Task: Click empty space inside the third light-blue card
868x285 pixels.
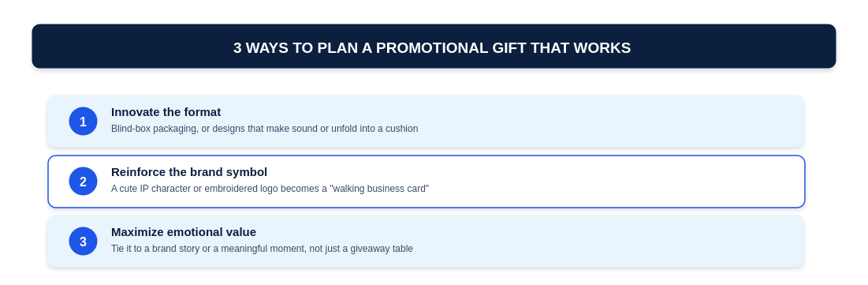Action: [x=609, y=242]
